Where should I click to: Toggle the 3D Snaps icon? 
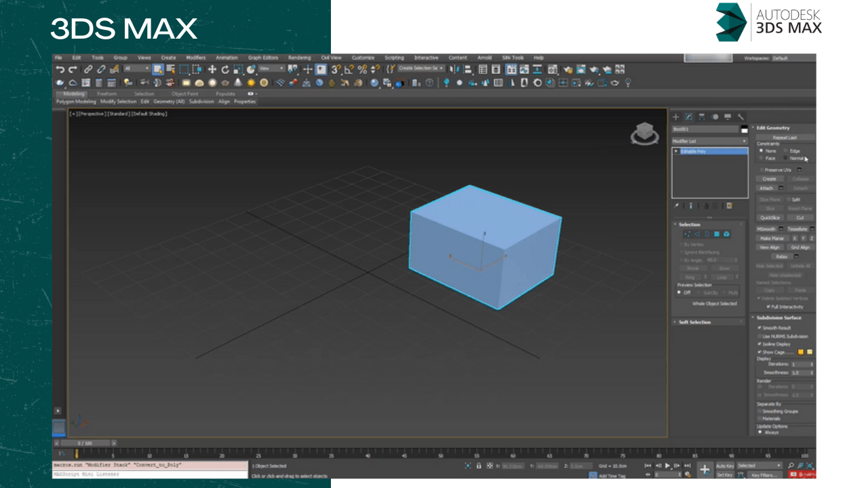(336, 69)
